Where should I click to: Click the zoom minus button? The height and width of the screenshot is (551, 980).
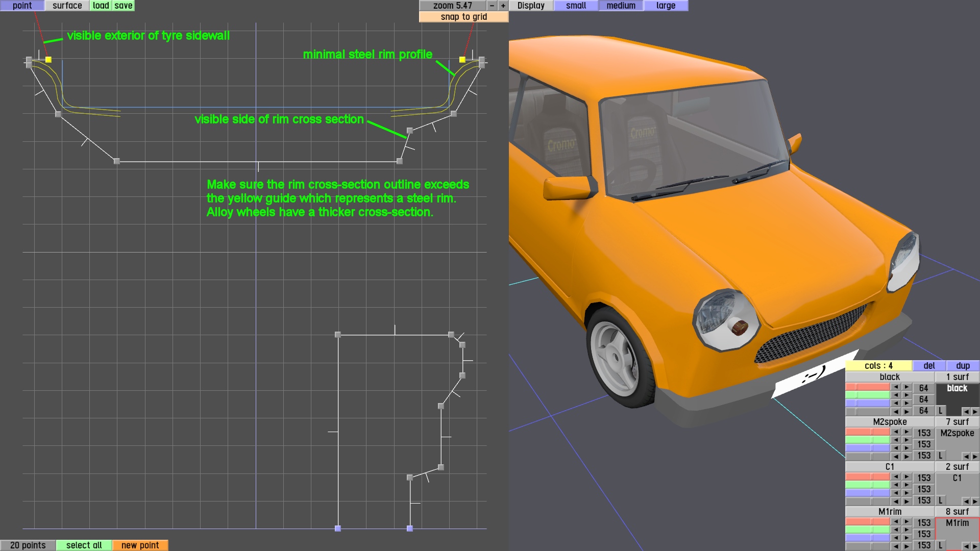(x=492, y=6)
